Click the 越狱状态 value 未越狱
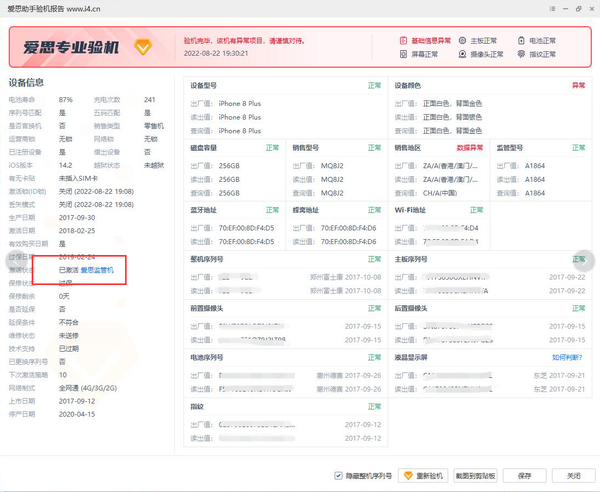 (x=154, y=165)
